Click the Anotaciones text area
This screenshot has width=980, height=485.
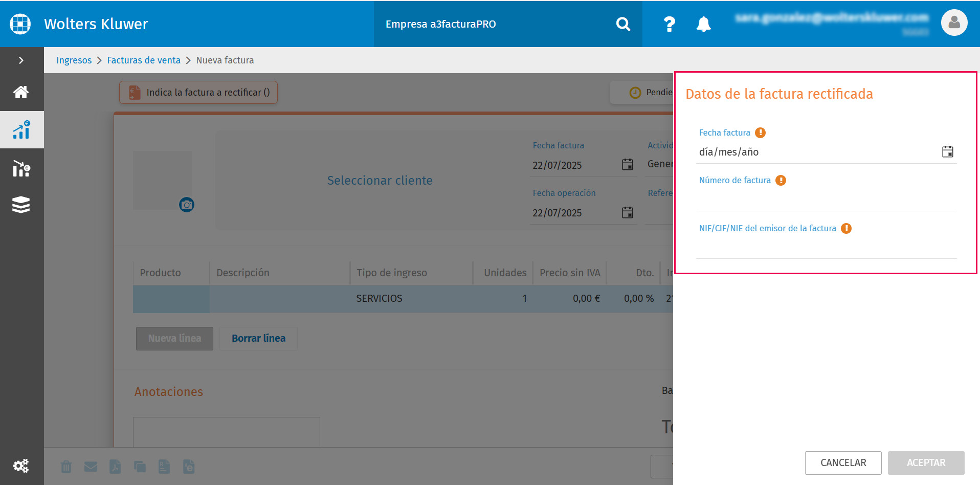pyautogui.click(x=227, y=432)
